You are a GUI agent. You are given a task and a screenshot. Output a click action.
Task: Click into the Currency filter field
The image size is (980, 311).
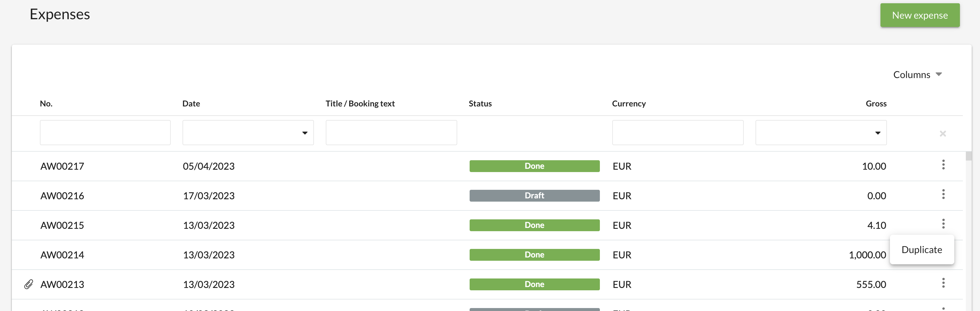coord(677,133)
